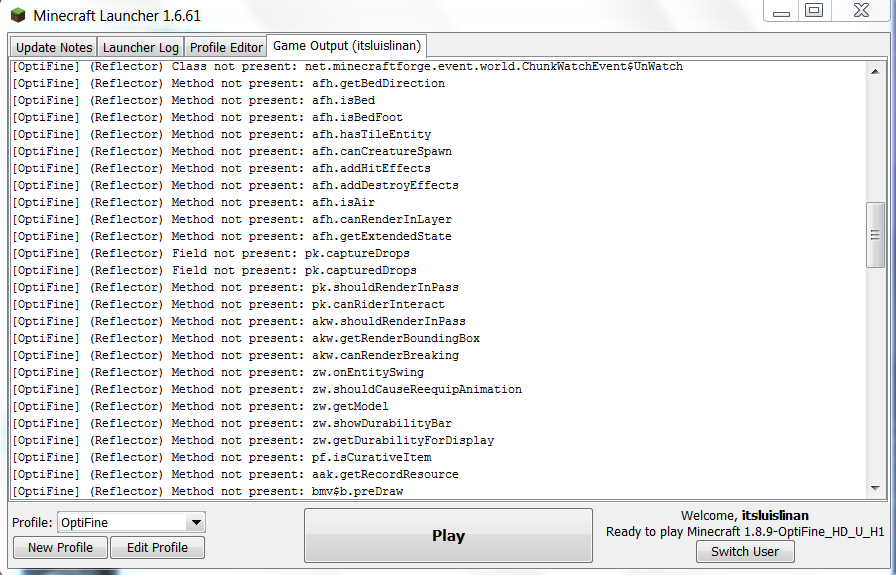Image resolution: width=896 pixels, height=575 pixels.
Task: Open the Launcher Log tab
Action: 141,47
